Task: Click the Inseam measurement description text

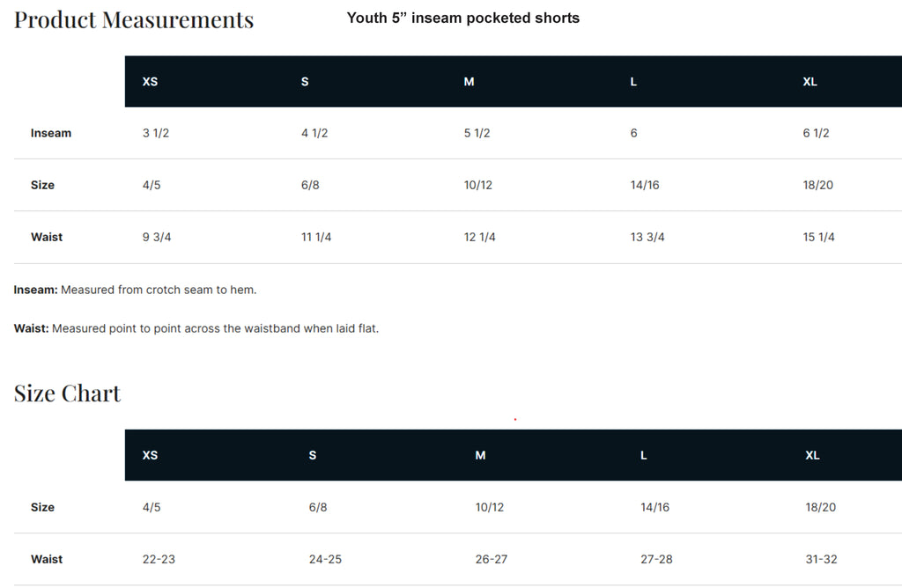Action: (x=135, y=290)
